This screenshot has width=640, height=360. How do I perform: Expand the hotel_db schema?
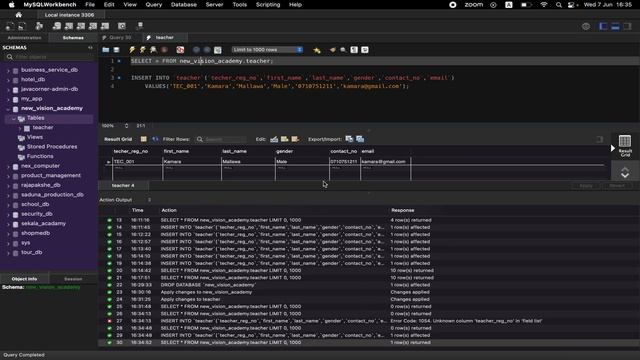tap(8, 80)
